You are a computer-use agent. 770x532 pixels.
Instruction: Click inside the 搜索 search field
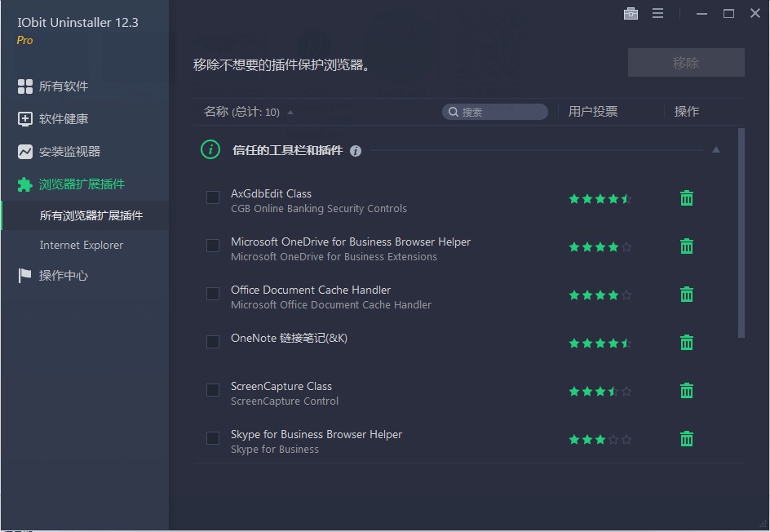click(494, 112)
